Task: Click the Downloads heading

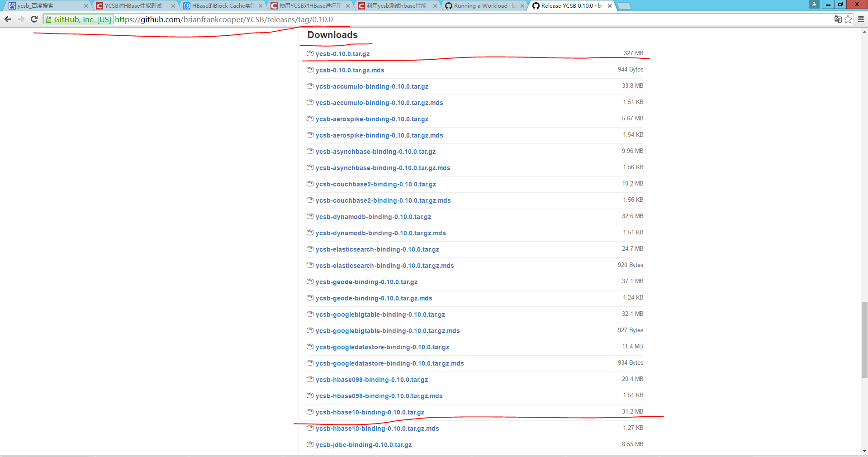Action: (x=332, y=35)
